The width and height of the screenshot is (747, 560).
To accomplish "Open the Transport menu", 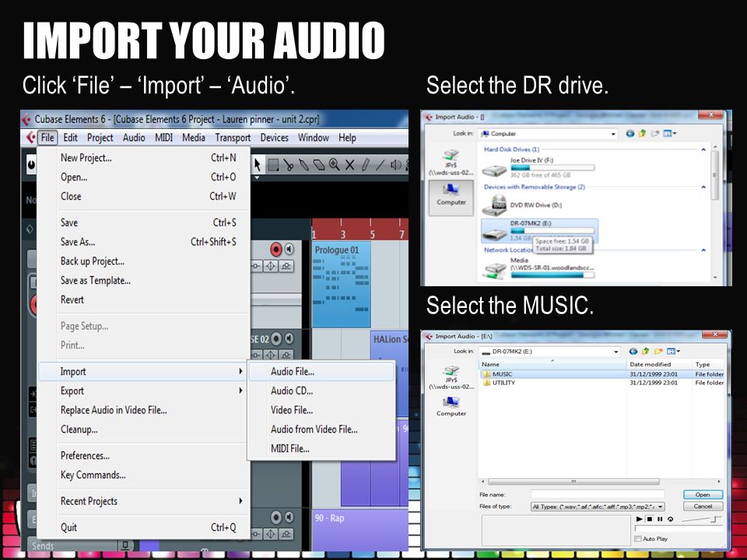I will [x=233, y=138].
